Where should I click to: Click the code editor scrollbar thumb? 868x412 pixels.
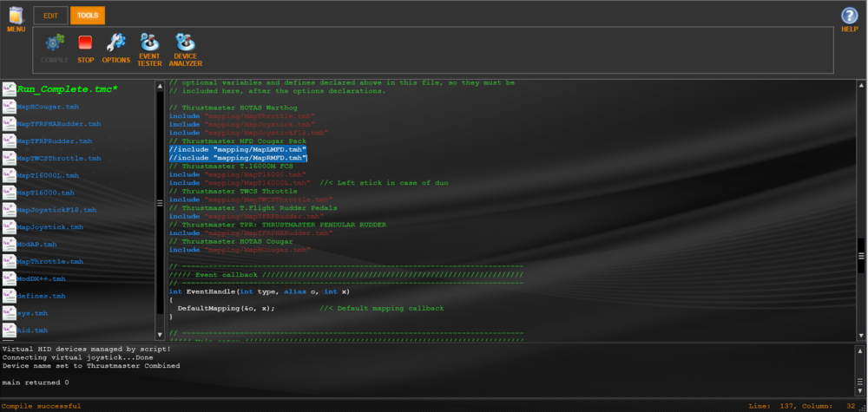coord(861,255)
